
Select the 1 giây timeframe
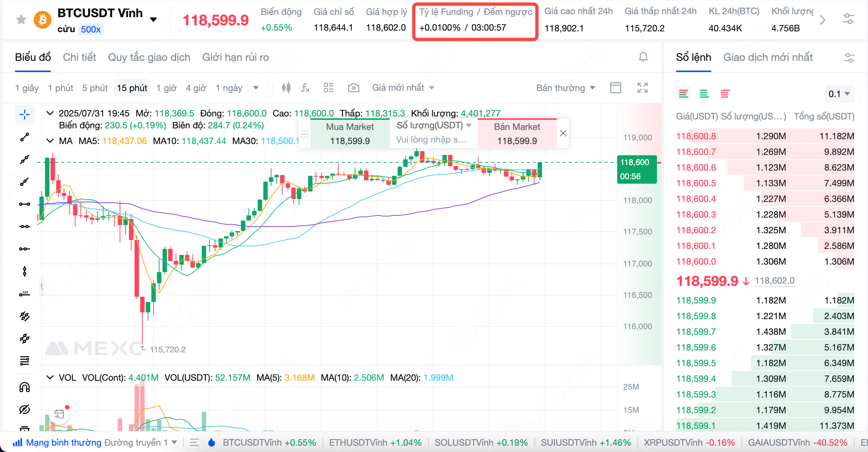[x=27, y=88]
